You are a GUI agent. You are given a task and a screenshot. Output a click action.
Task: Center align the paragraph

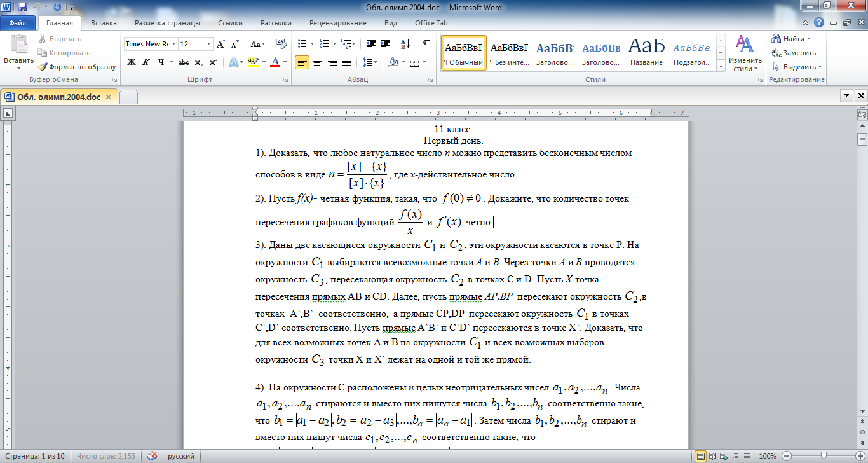[316, 62]
